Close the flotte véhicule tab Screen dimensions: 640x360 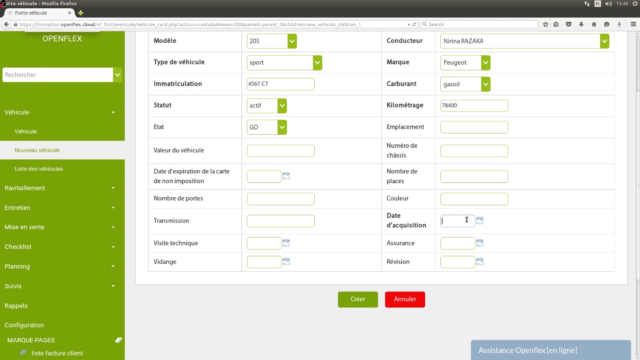69,13
